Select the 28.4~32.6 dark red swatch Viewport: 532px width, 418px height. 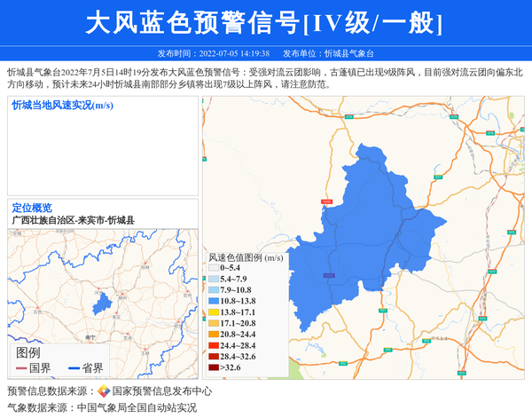click(213, 356)
